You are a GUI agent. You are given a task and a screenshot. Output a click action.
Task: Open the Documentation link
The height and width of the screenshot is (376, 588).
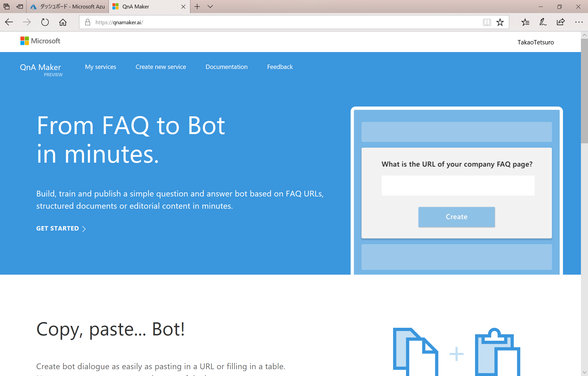click(x=226, y=67)
